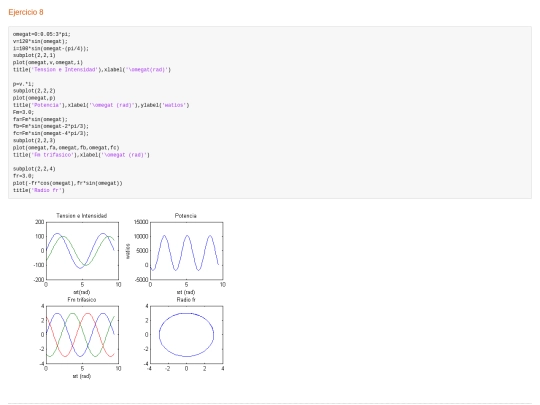540x405 pixels.
Task: Click code line 'plot(omegat,v,omegat,i)'
Action: point(48,63)
